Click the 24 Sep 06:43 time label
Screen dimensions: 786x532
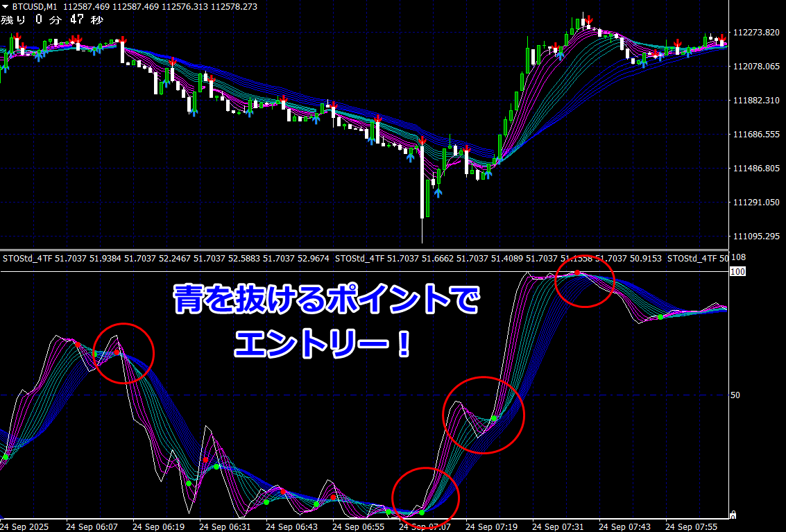(292, 527)
